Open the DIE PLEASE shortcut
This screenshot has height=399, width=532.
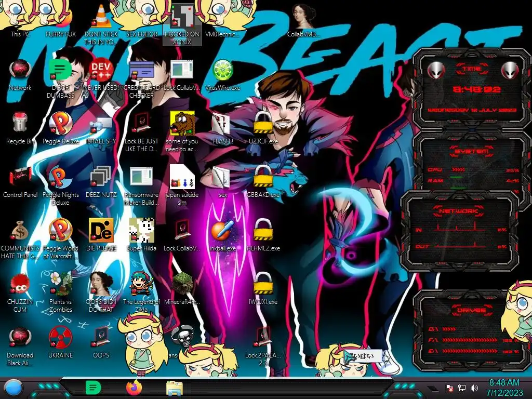tap(101, 235)
